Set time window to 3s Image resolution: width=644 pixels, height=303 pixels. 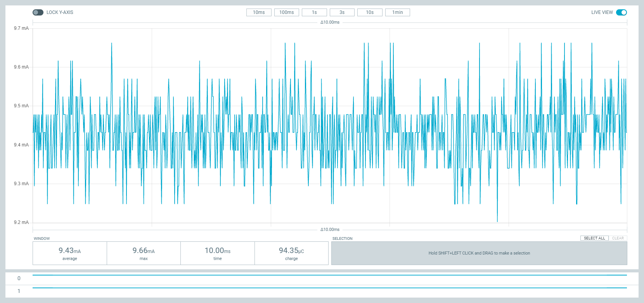(x=342, y=12)
